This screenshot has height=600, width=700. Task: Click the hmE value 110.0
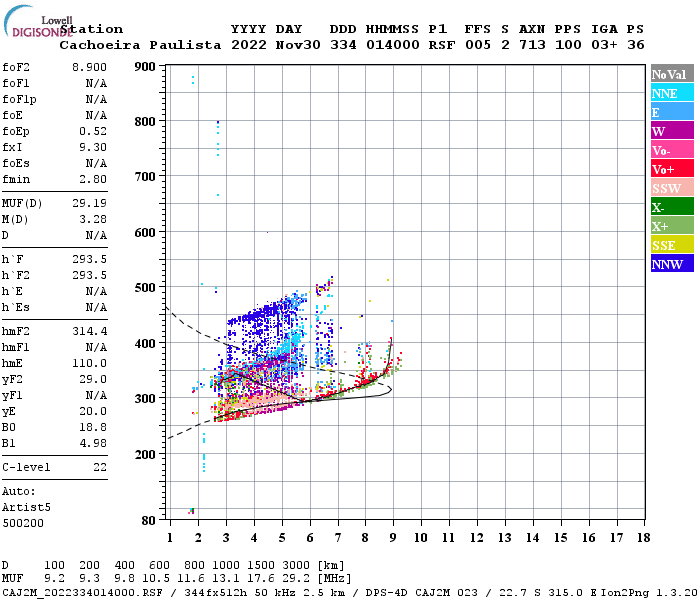[x=89, y=363]
